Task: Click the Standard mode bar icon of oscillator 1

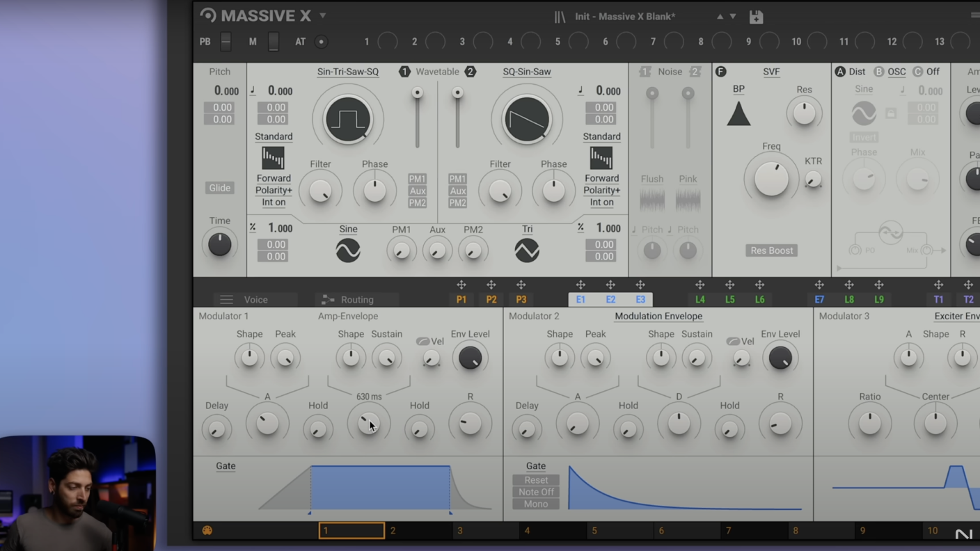Action: pyautogui.click(x=273, y=157)
